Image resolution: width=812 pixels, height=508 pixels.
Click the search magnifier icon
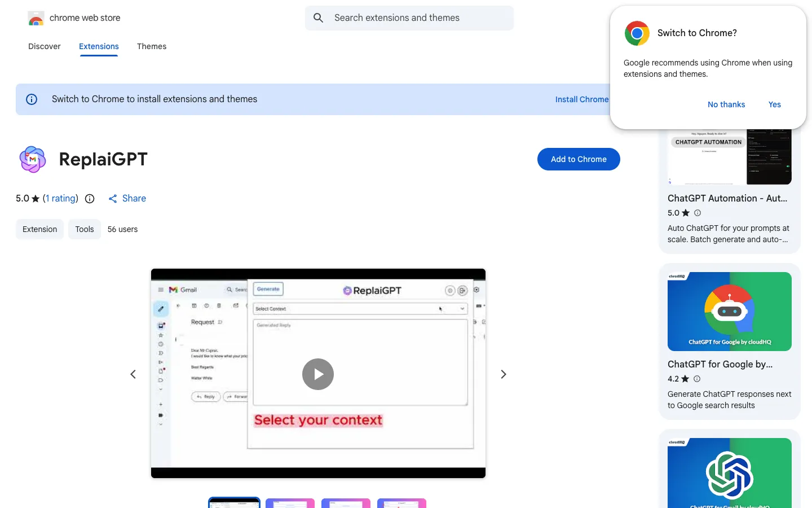click(319, 18)
